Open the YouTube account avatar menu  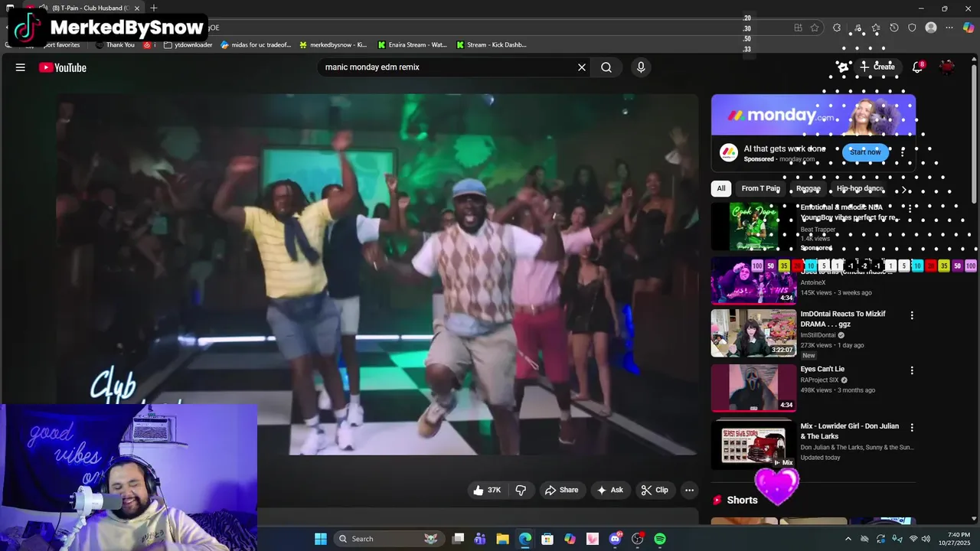(947, 67)
